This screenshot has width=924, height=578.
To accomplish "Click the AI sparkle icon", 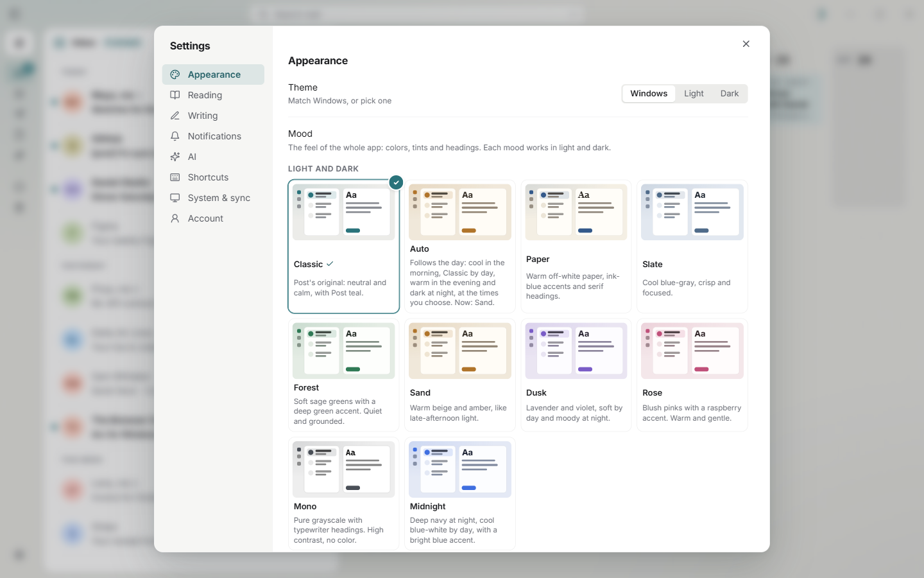I will [175, 157].
